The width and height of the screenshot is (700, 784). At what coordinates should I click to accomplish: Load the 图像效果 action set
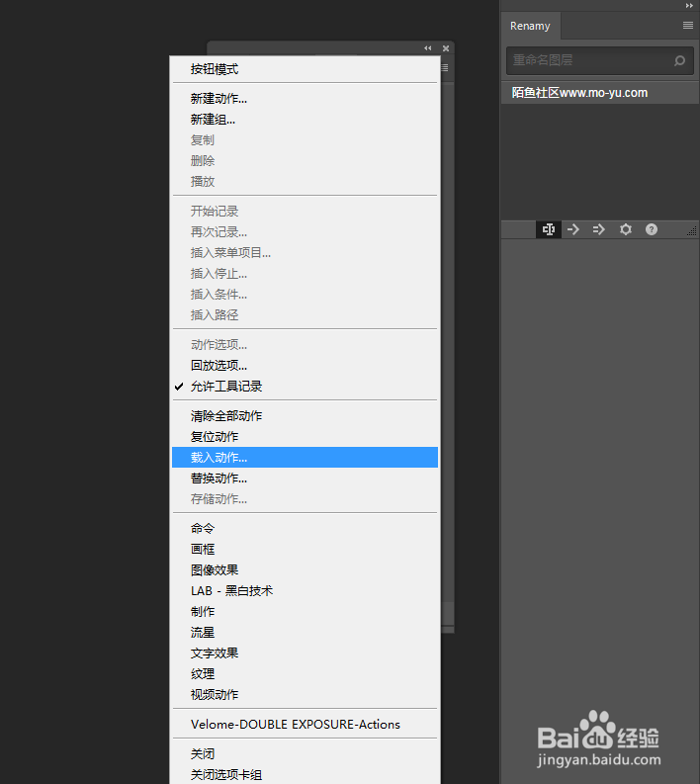305,570
